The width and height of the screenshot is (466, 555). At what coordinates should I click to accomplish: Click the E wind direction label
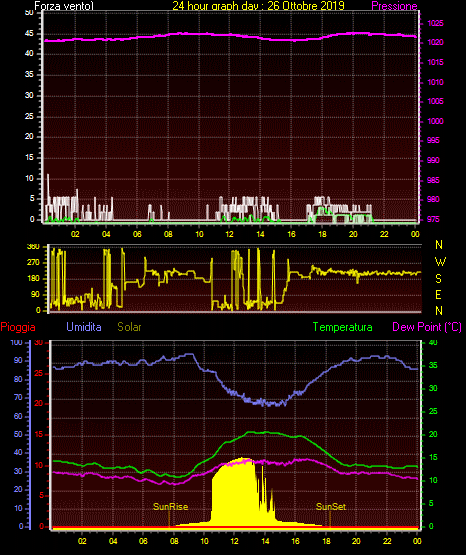point(438,294)
